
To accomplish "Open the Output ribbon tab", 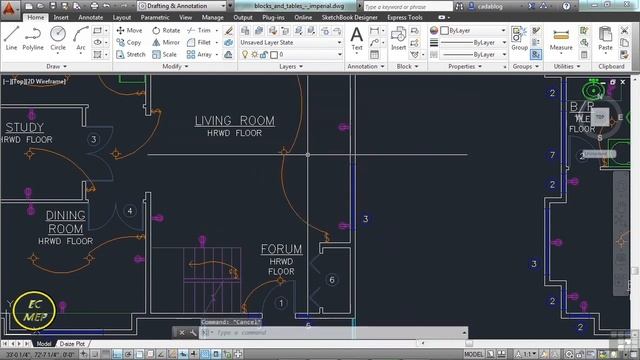I will (x=243, y=18).
